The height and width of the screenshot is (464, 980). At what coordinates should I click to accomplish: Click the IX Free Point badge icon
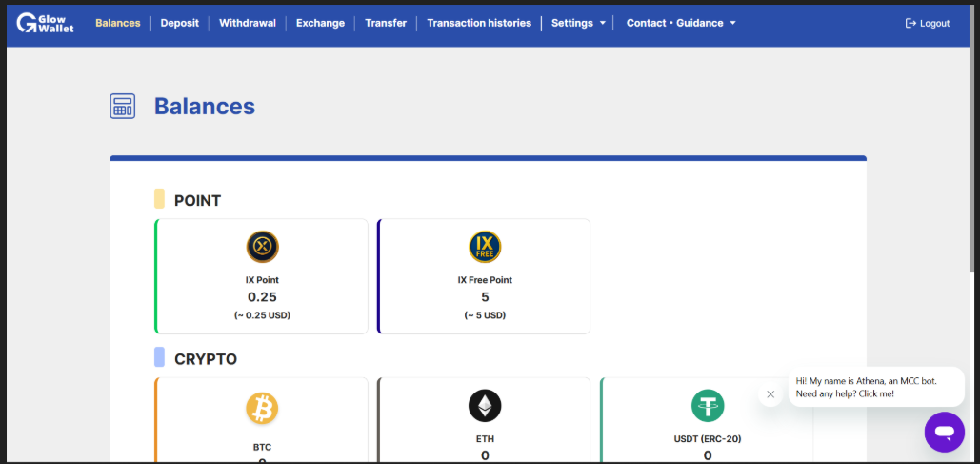(x=485, y=247)
